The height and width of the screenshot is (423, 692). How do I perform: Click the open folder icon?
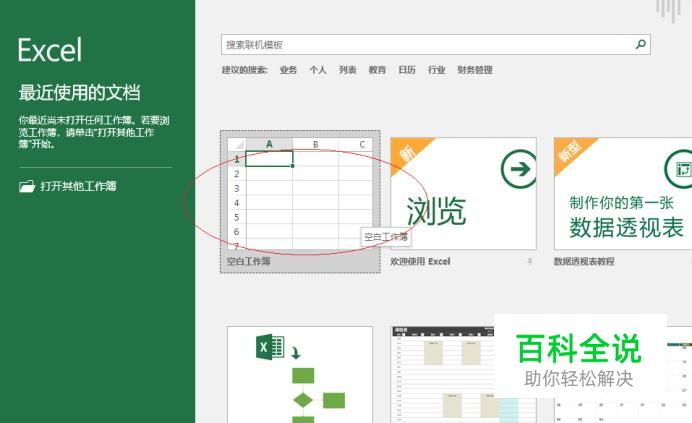(27, 186)
